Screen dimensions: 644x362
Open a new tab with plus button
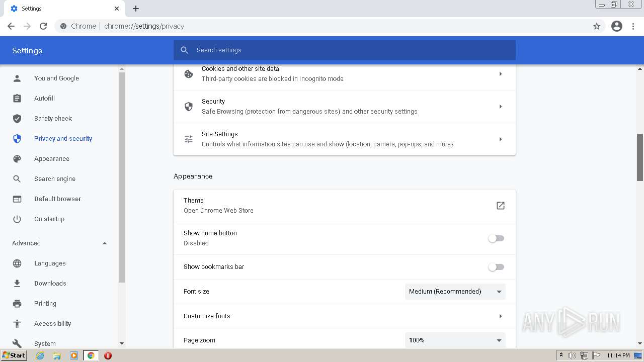136,9
